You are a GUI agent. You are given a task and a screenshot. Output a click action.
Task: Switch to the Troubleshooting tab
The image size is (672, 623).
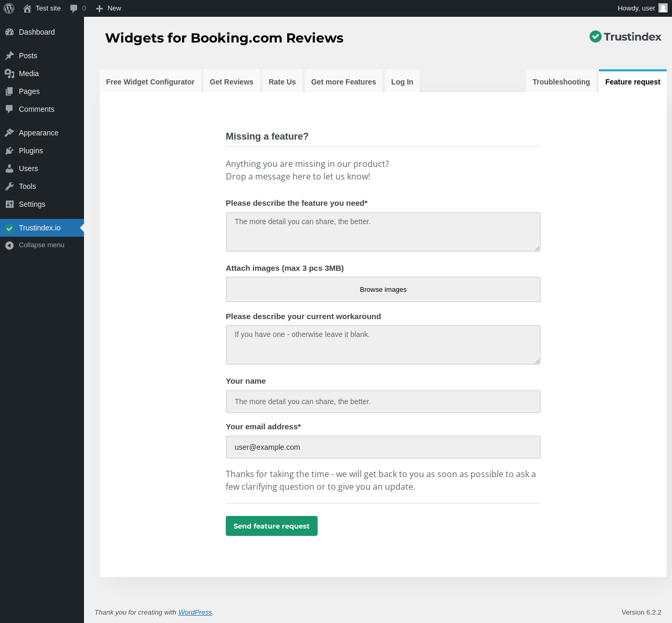[x=561, y=82]
